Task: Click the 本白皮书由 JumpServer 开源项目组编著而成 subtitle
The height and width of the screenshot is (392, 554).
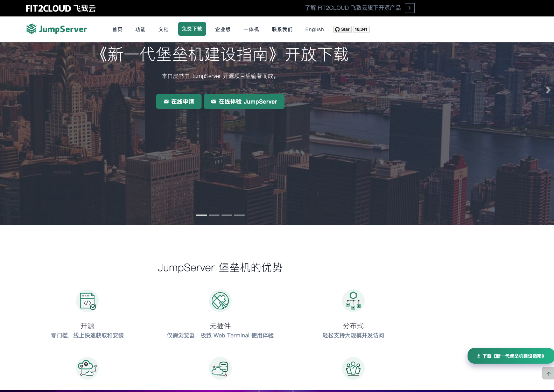Action: point(220,76)
